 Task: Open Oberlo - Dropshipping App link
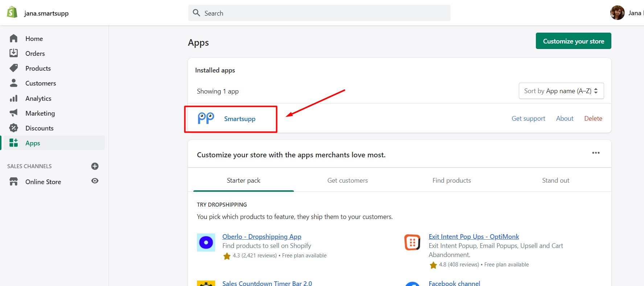(x=262, y=236)
